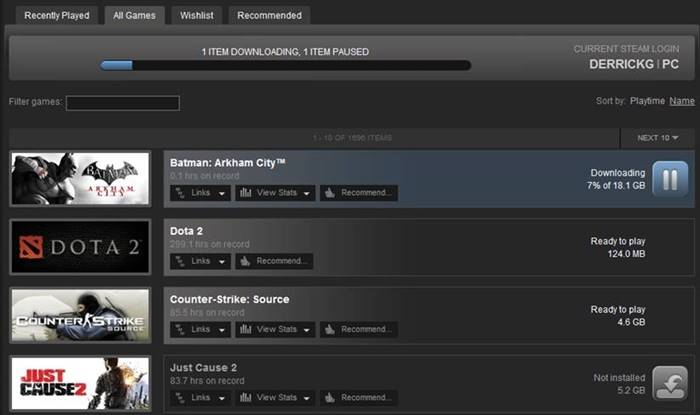Open the Wishlist tab

[196, 16]
